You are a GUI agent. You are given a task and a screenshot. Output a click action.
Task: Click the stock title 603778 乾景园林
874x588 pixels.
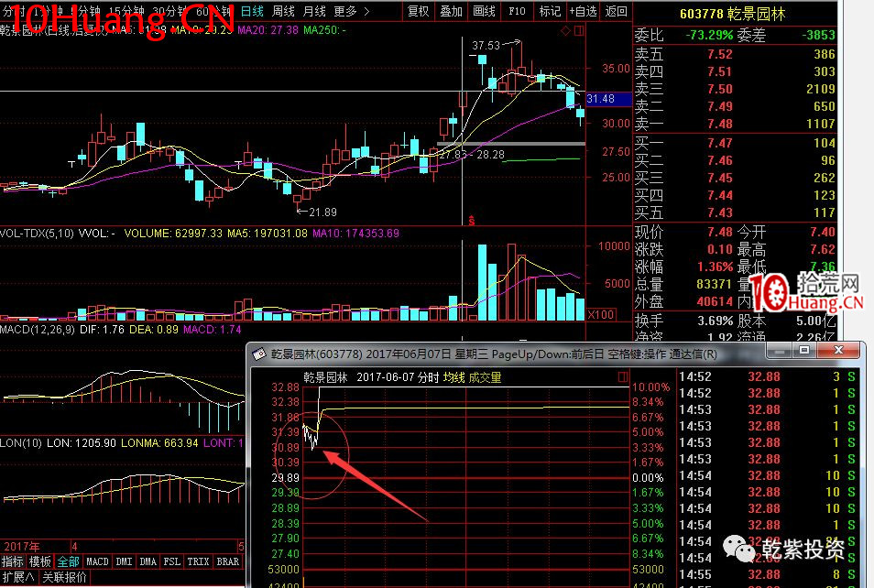tap(732, 15)
